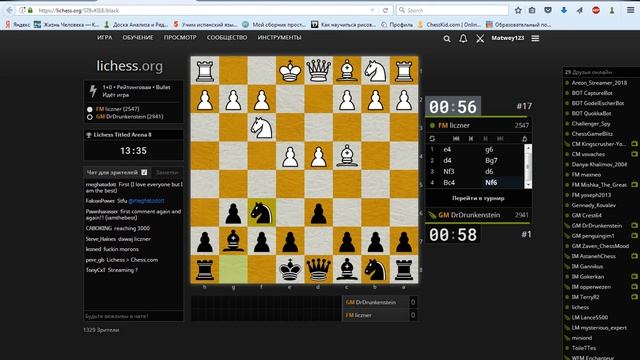This screenshot has height=360, width=640.
Task: Open GM DrDrunkenstein profile below move list
Action: 469,215
